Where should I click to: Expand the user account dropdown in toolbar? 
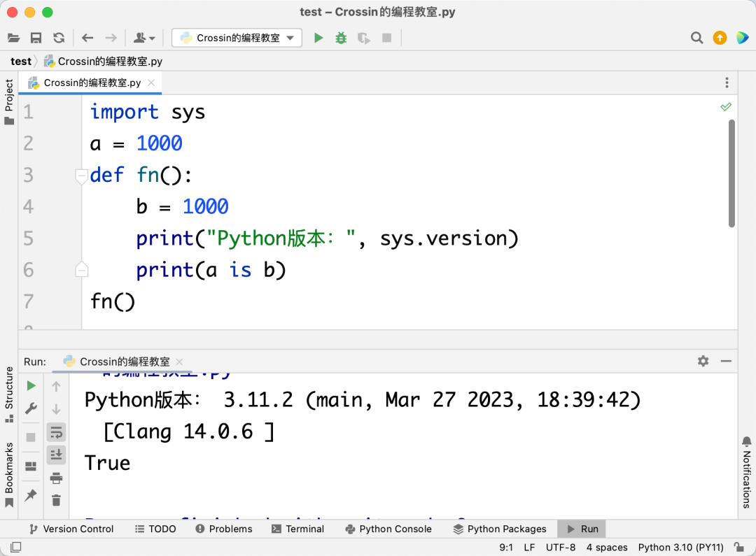[x=144, y=38]
